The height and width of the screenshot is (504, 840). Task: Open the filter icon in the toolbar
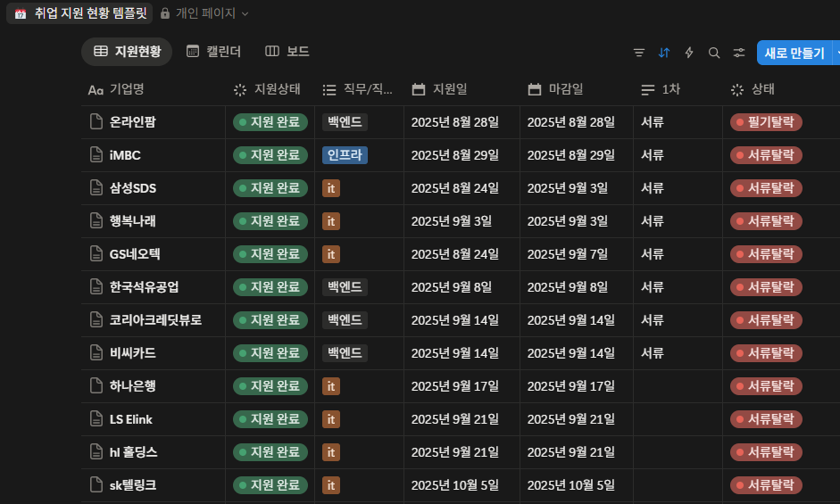[x=638, y=53]
